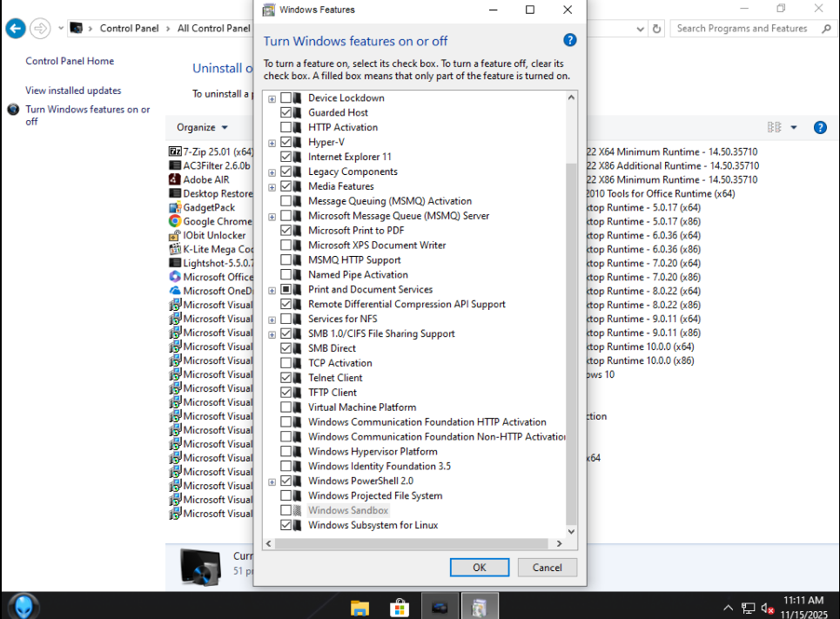Click Turn Windows features on or off link
Image resolution: width=840 pixels, height=619 pixels.
coord(87,115)
